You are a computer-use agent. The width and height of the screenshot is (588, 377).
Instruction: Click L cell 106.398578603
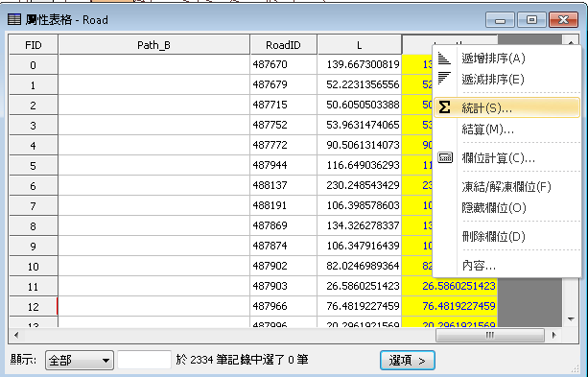pos(360,205)
